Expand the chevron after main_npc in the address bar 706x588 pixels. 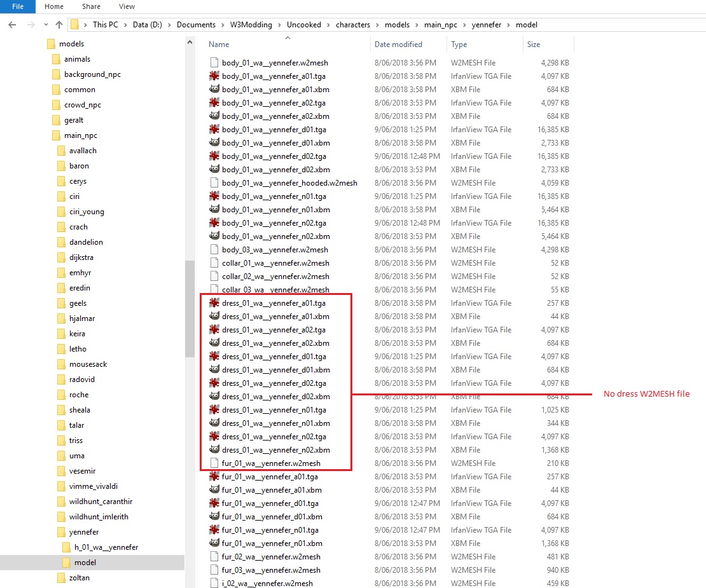point(464,25)
